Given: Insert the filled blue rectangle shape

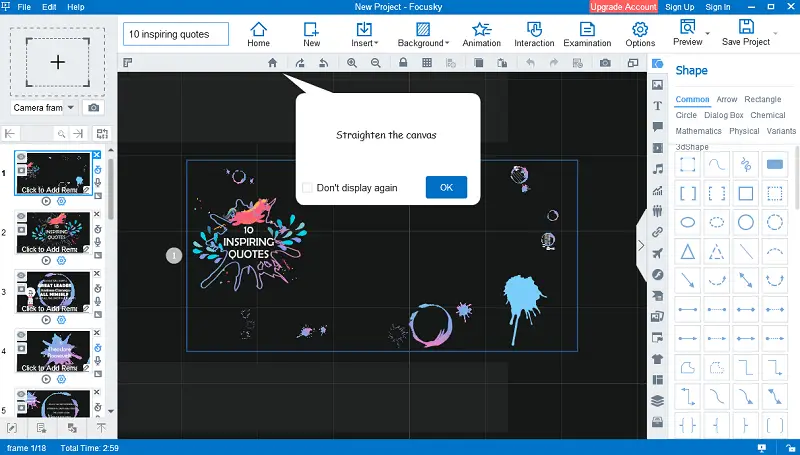Looking at the screenshot, I should (x=774, y=164).
